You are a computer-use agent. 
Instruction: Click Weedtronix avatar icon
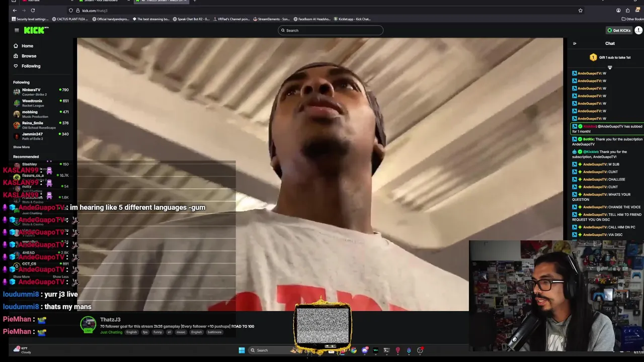(17, 103)
